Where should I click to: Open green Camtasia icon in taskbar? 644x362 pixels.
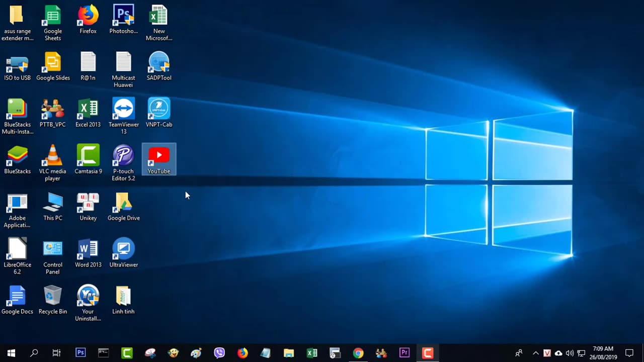(x=127, y=353)
